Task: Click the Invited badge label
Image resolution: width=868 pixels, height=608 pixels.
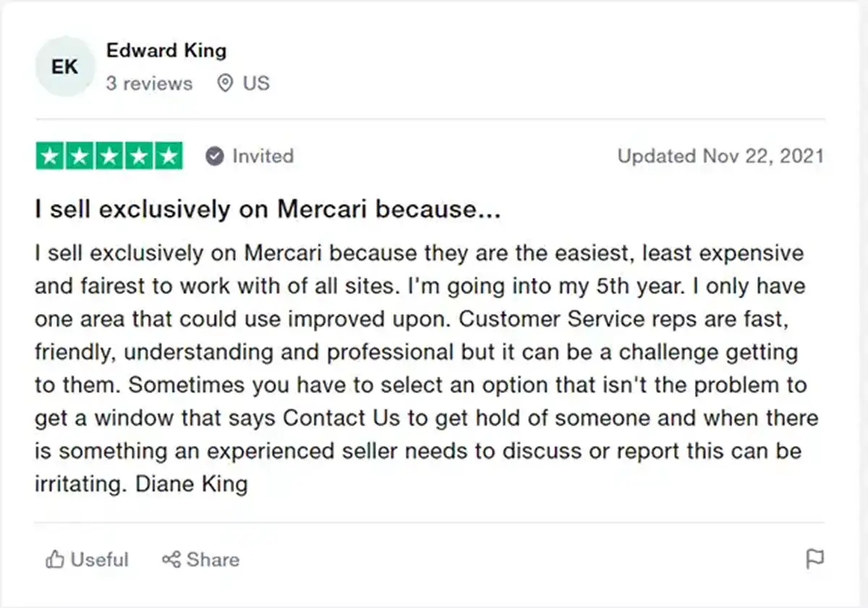Action: [x=263, y=156]
